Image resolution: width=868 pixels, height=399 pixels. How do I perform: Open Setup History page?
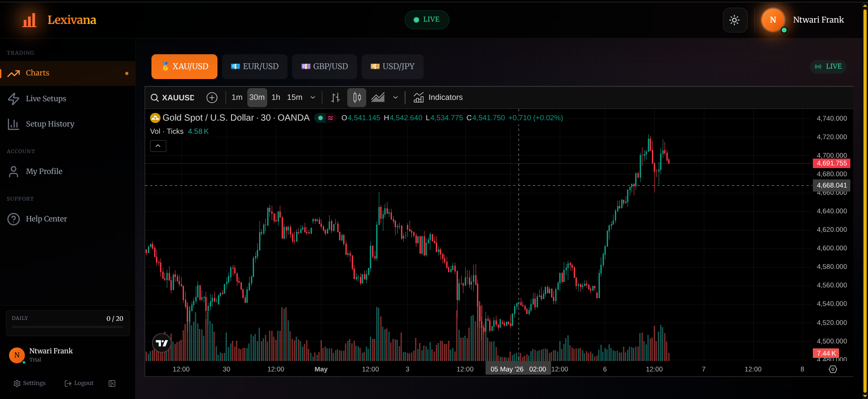point(68,124)
